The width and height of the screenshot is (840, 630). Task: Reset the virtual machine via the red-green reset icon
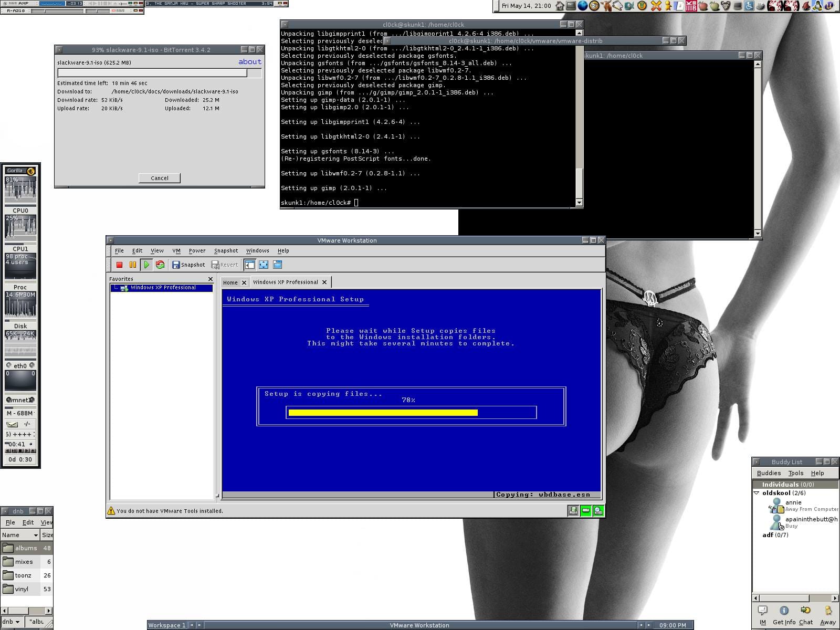[160, 265]
